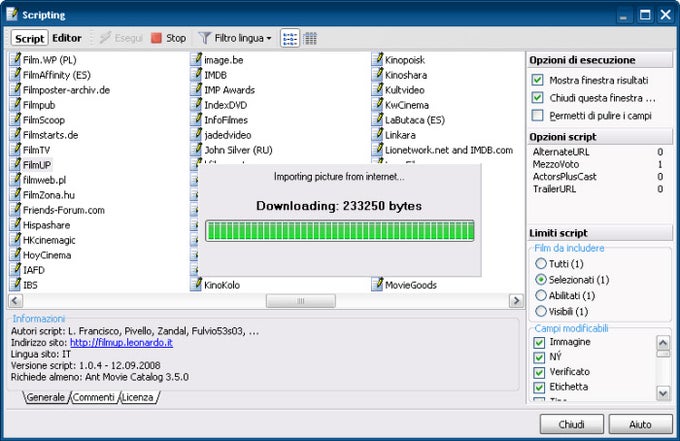Open the Filtro lingua dropdown
This screenshot has height=441, width=680.
pyautogui.click(x=235, y=38)
